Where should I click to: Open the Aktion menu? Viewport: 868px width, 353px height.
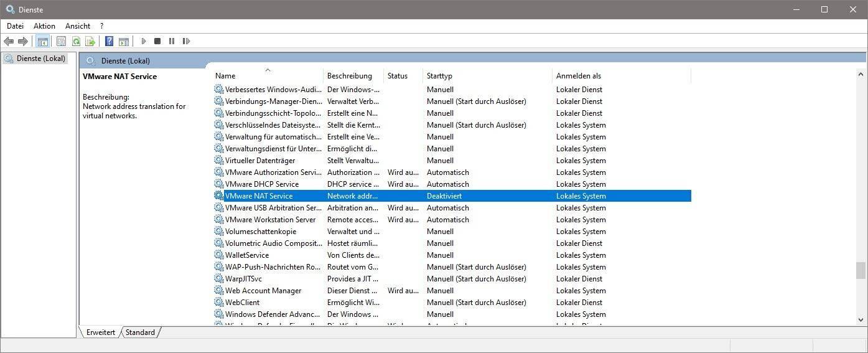[44, 26]
